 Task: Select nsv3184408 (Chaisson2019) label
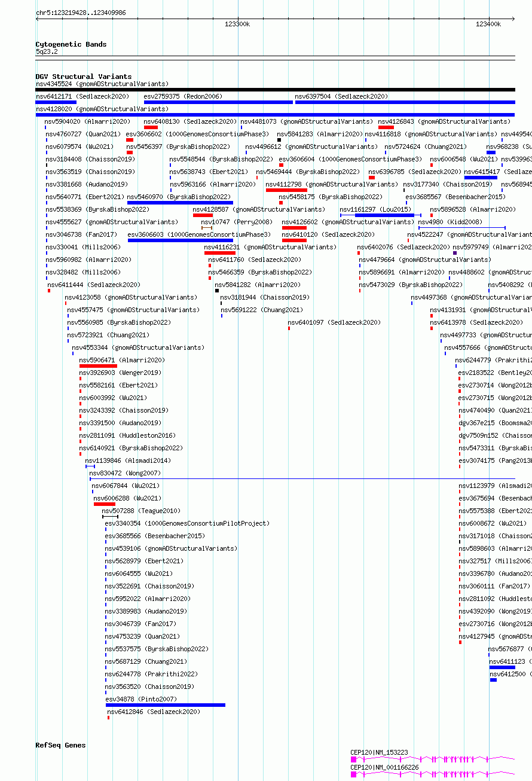click(x=90, y=159)
